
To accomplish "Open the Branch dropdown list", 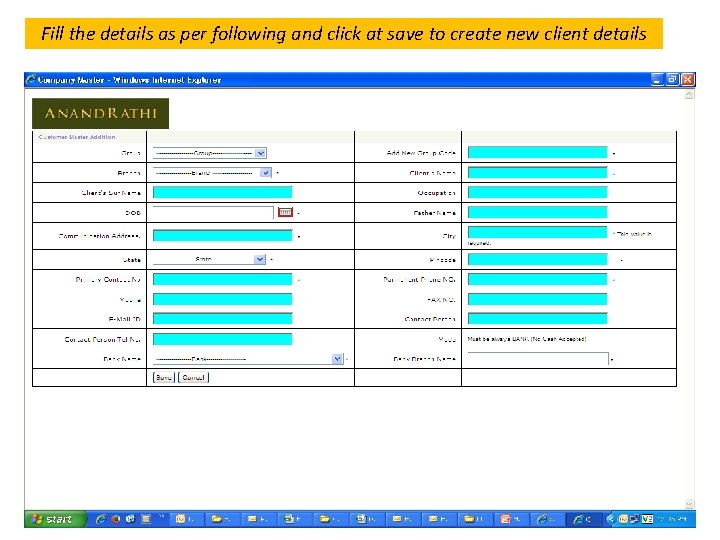I will click(x=213, y=173).
